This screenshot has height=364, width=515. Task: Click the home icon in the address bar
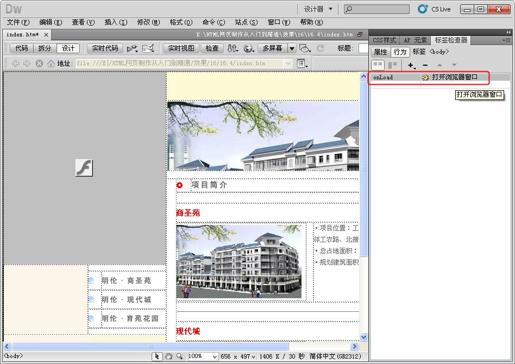pos(51,63)
